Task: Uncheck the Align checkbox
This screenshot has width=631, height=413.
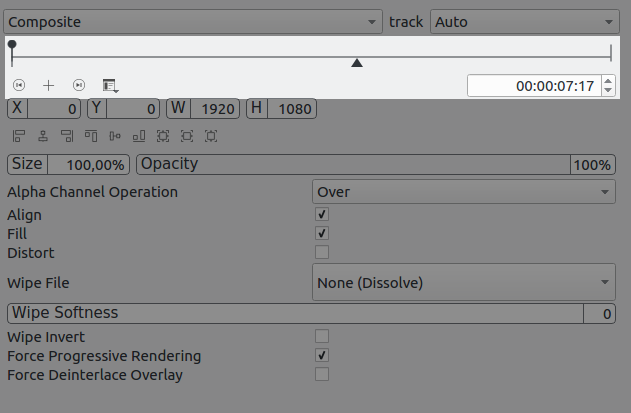Action: coord(322,215)
